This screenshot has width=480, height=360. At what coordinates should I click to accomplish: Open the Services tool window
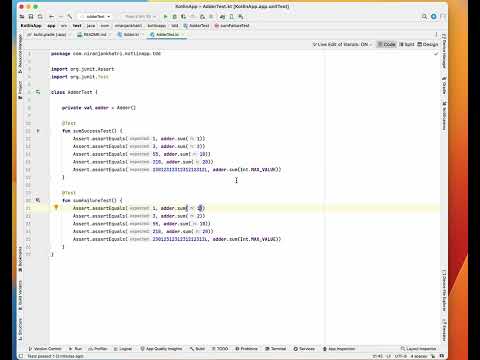tap(304, 349)
